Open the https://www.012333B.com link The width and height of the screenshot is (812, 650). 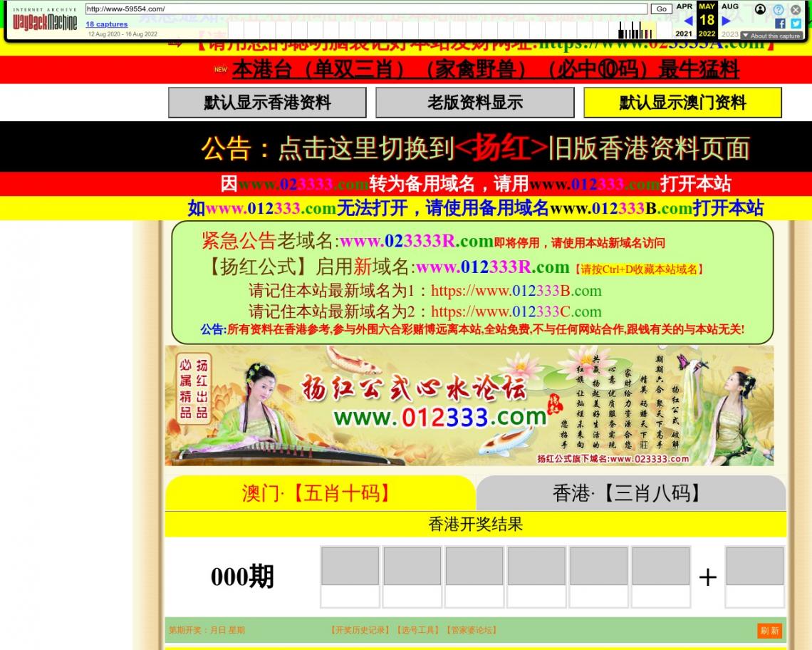pyautogui.click(x=516, y=291)
